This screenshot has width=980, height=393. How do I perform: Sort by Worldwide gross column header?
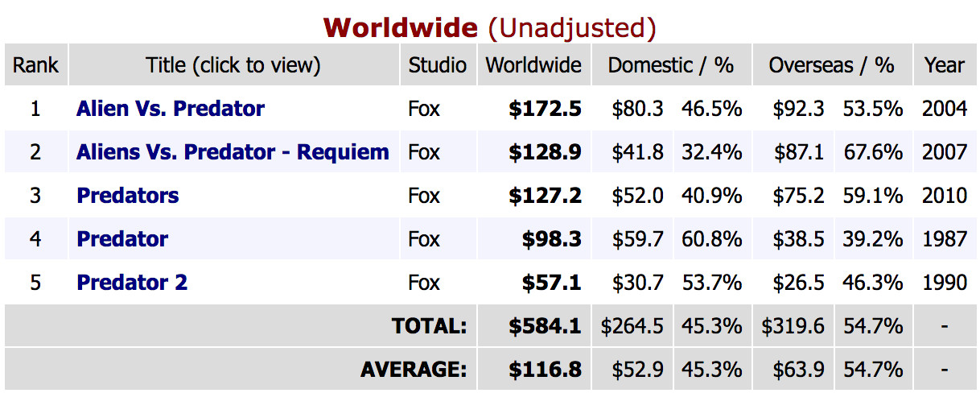pyautogui.click(x=533, y=65)
